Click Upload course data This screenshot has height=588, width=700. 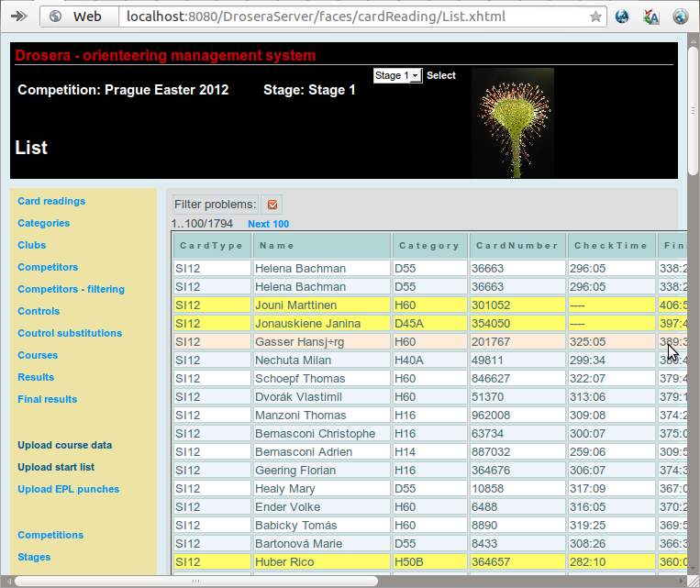point(65,445)
